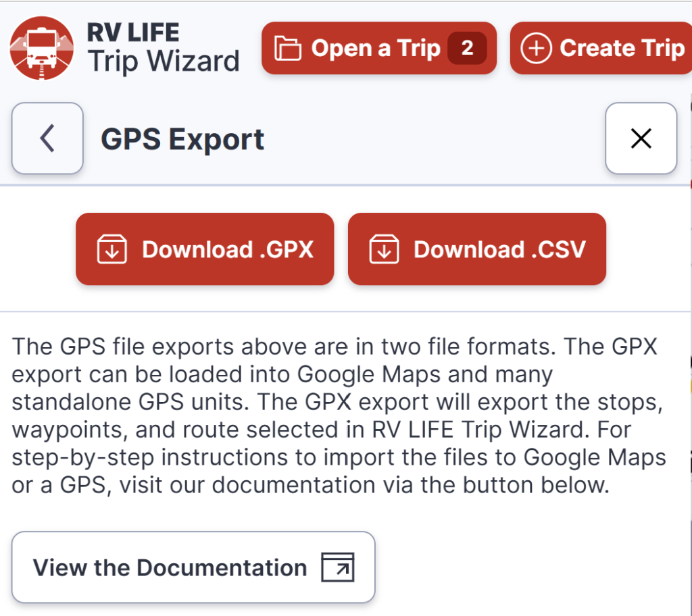Click View the Documentation button
The height and width of the screenshot is (616, 692).
coord(193,567)
